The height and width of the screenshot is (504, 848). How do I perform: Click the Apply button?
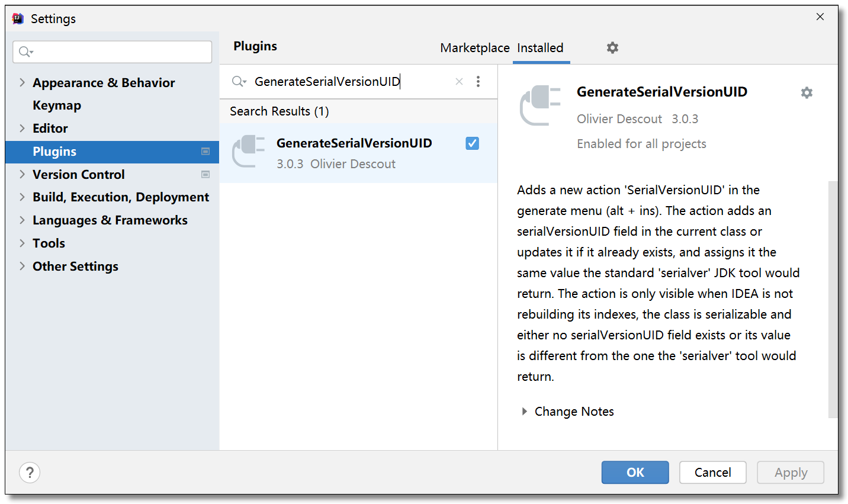791,473
